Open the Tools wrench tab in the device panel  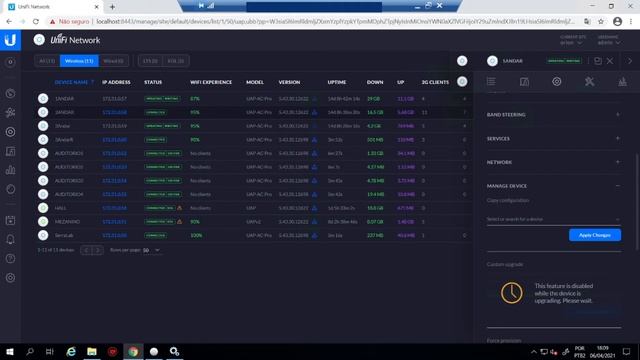click(589, 82)
